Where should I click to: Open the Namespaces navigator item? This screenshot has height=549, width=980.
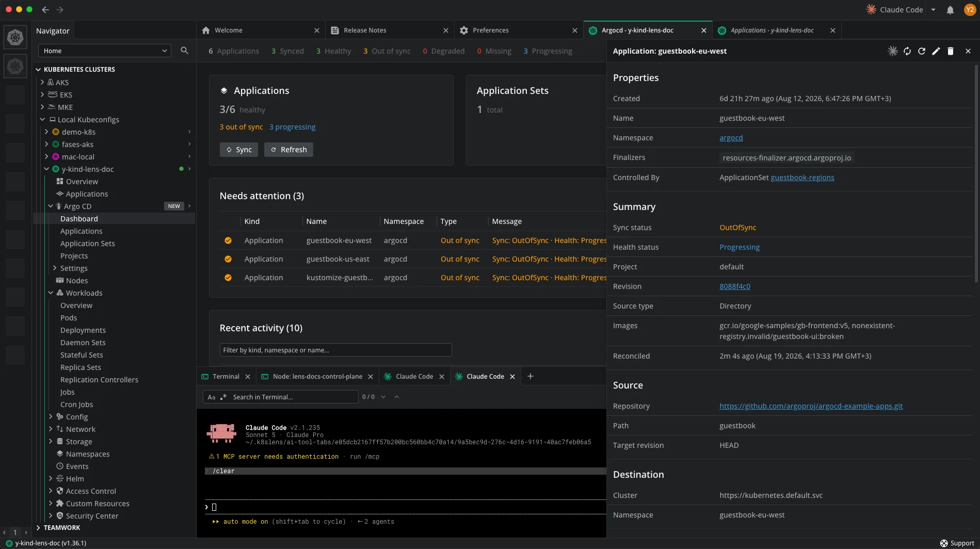[x=88, y=454]
